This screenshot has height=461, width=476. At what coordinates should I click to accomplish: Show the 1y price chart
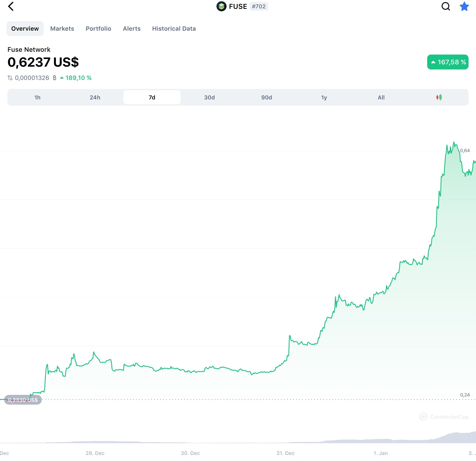[x=324, y=97]
